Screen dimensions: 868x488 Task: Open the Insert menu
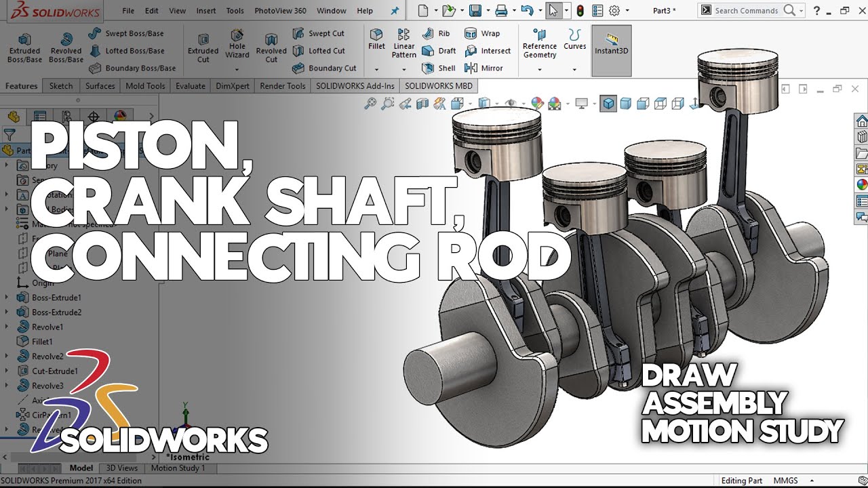click(206, 11)
